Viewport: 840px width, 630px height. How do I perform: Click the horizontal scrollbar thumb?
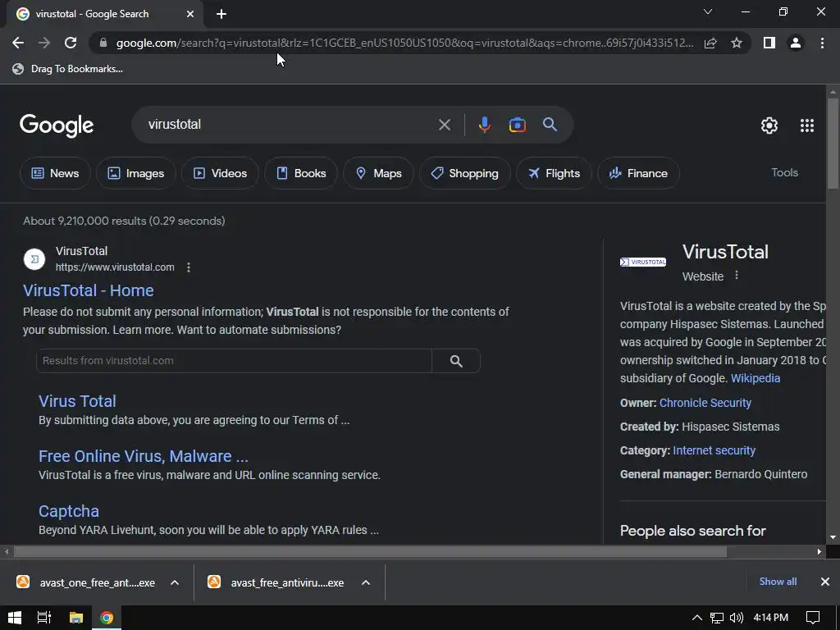point(370,551)
